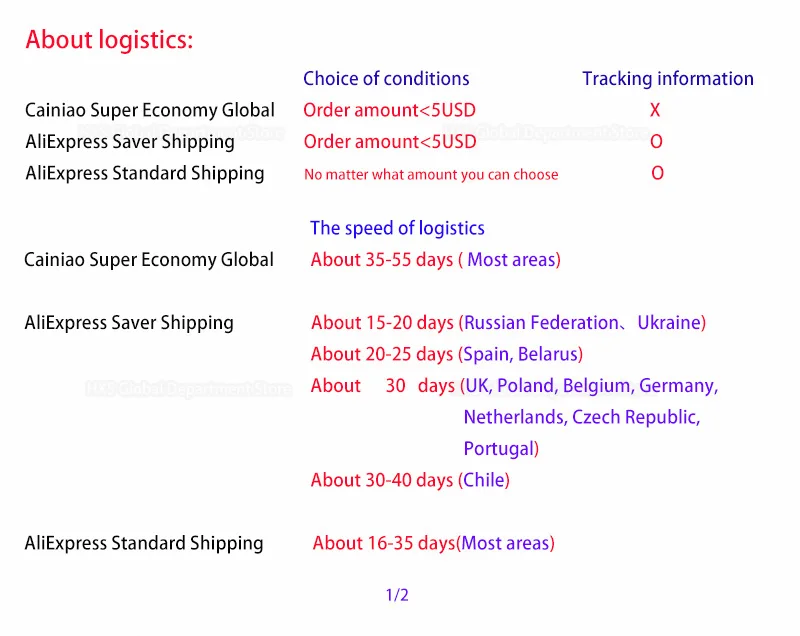The width and height of the screenshot is (800, 636).
Task: Click the 'Portugal)' text
Action: point(502,449)
